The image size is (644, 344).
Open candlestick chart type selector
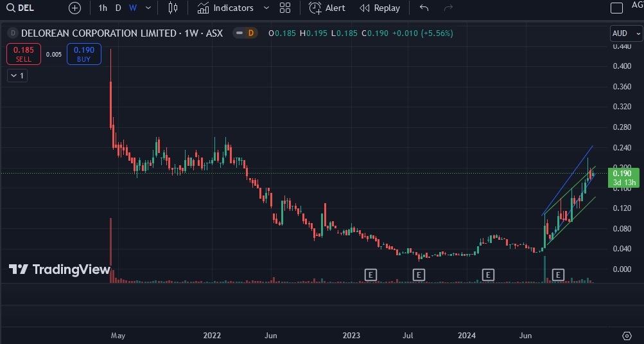click(173, 8)
